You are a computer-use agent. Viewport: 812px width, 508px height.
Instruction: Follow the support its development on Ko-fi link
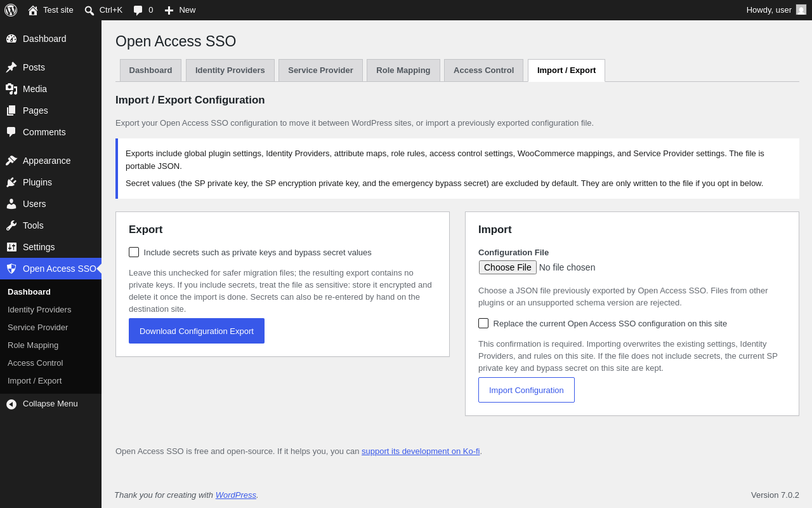421,451
